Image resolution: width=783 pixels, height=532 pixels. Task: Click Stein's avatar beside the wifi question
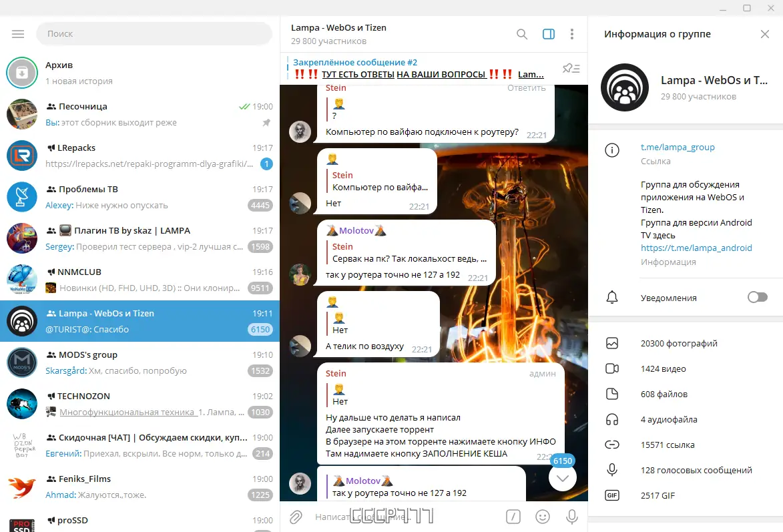(x=300, y=132)
